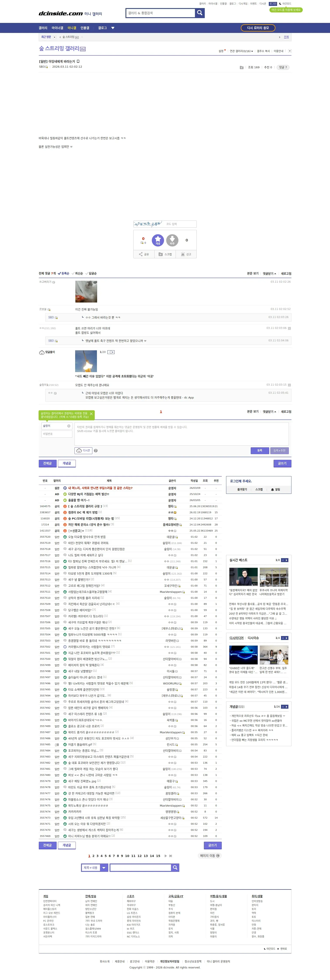Collapse comments with upper 댓글닫기
Viewport: 330px width, 980px height.
coord(270,274)
